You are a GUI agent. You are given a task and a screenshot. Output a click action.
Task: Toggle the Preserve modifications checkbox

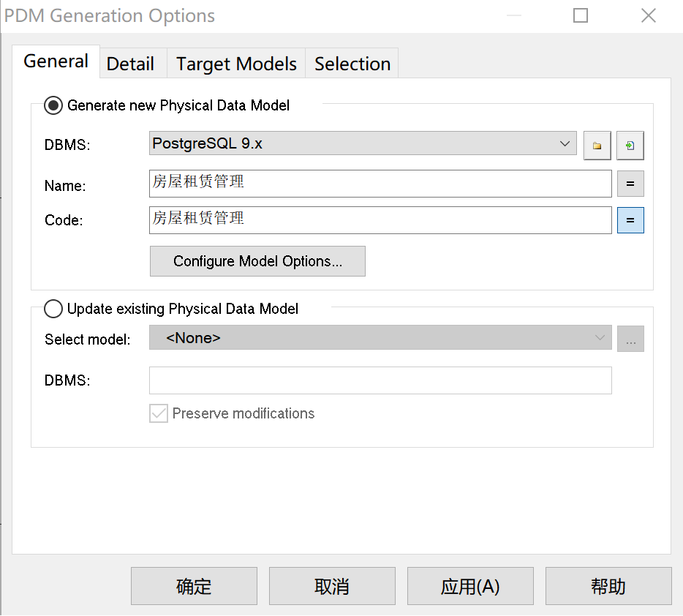pyautogui.click(x=159, y=414)
